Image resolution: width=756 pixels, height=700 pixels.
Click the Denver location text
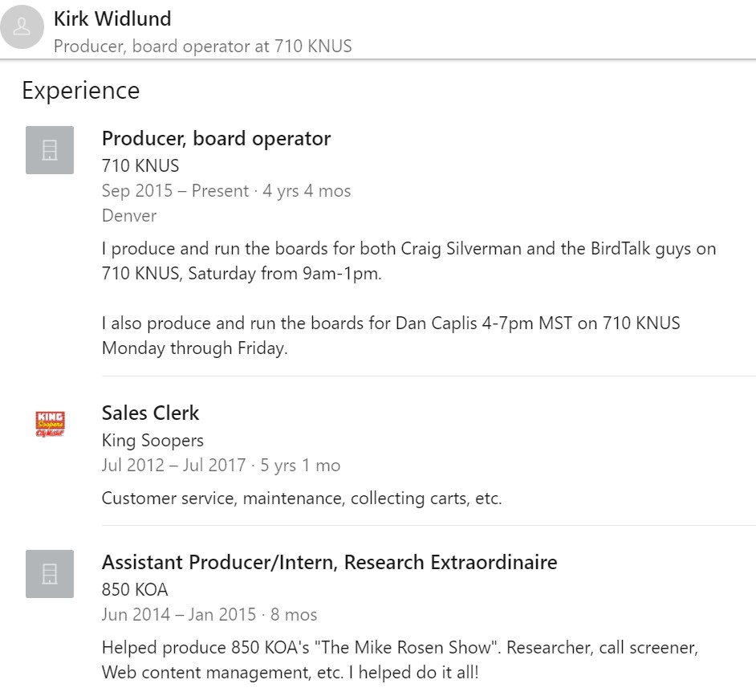point(129,216)
